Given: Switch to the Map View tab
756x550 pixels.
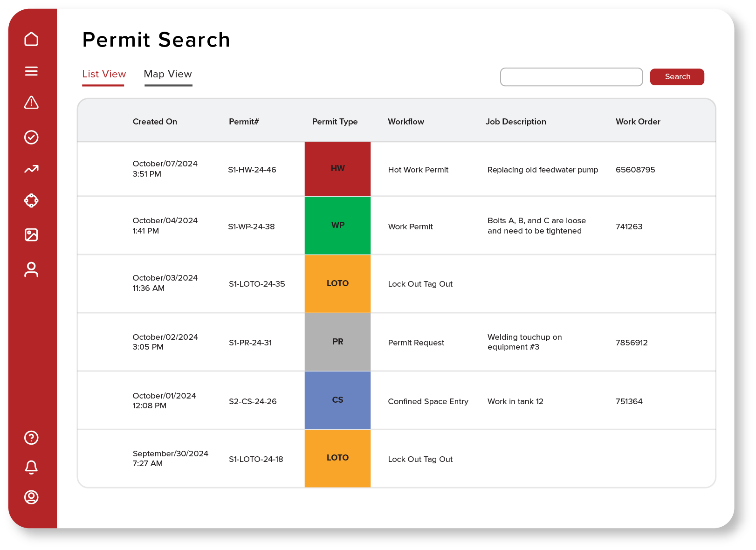Looking at the screenshot, I should pos(168,75).
